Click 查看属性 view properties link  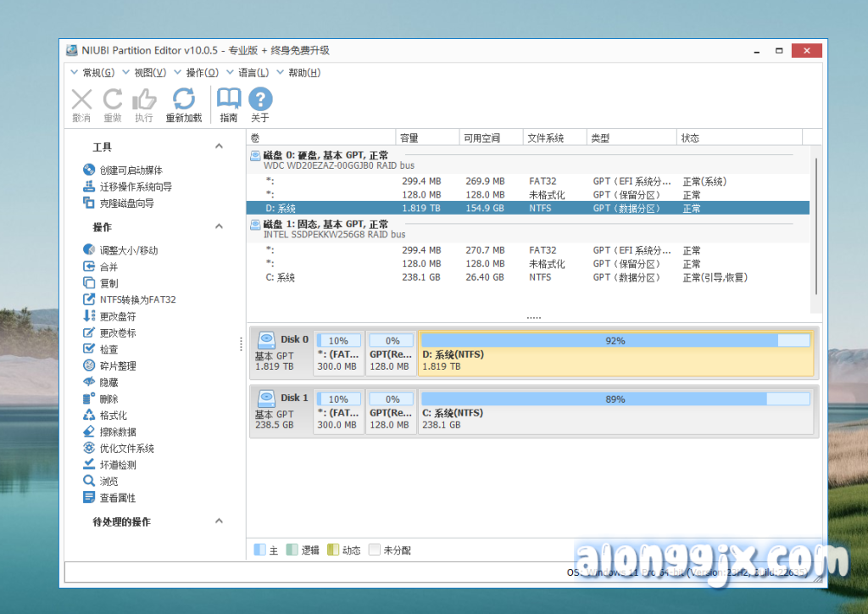tap(117, 498)
